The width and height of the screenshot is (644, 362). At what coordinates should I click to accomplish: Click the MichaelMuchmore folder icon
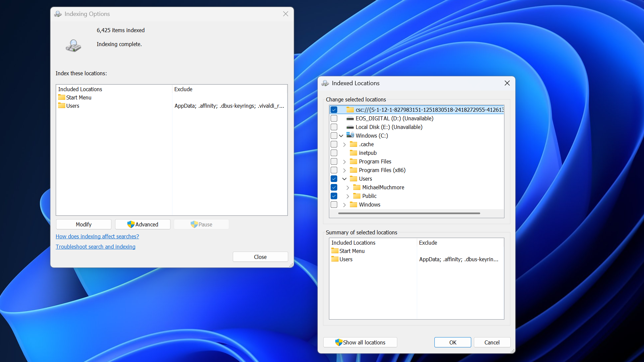point(357,187)
